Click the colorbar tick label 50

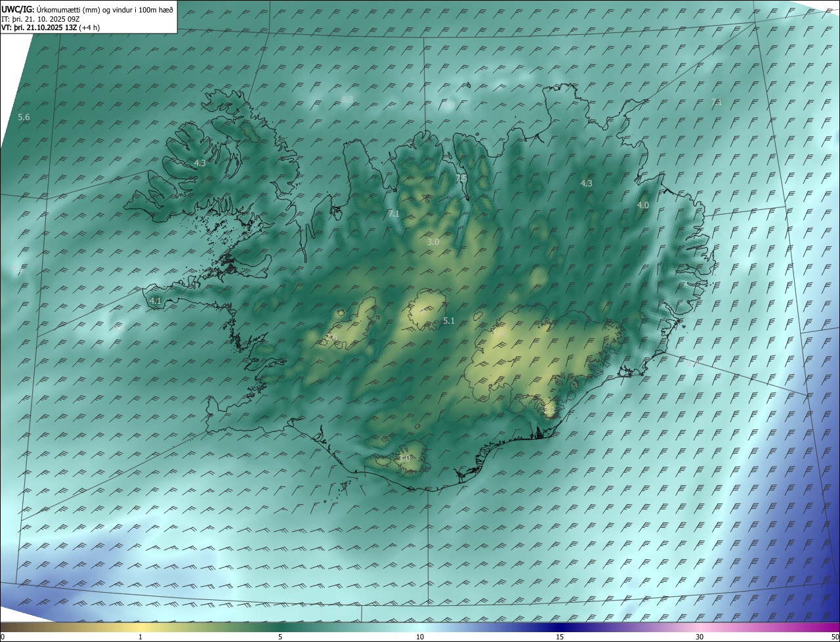tap(835, 637)
